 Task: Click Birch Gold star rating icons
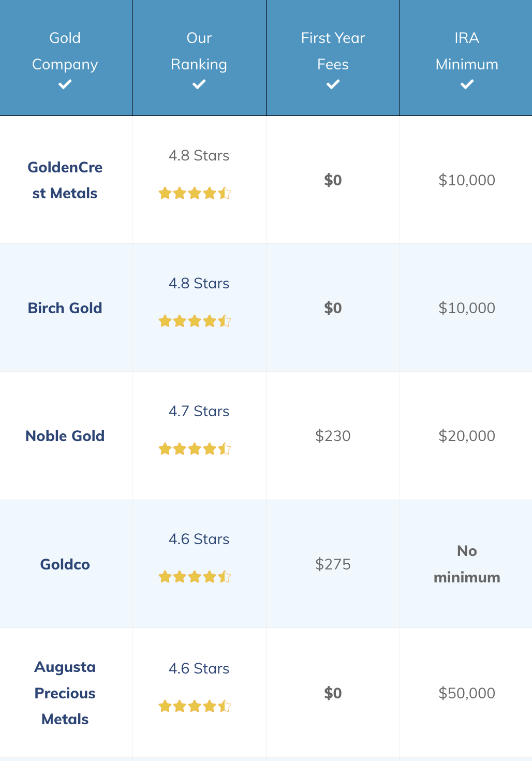tap(195, 321)
